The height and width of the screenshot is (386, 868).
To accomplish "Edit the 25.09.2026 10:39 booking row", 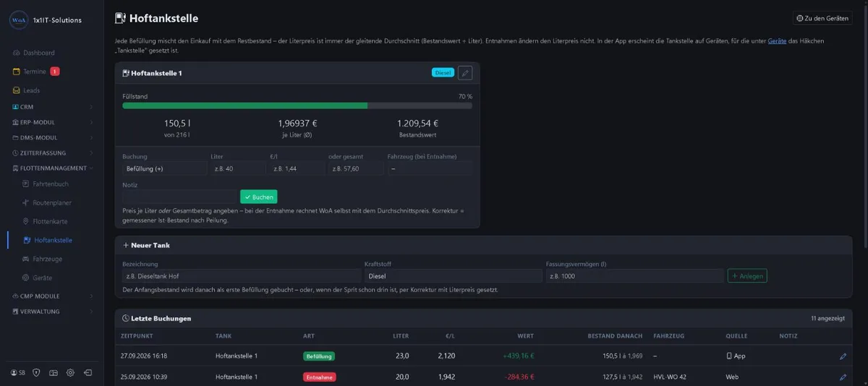I will pos(843,377).
